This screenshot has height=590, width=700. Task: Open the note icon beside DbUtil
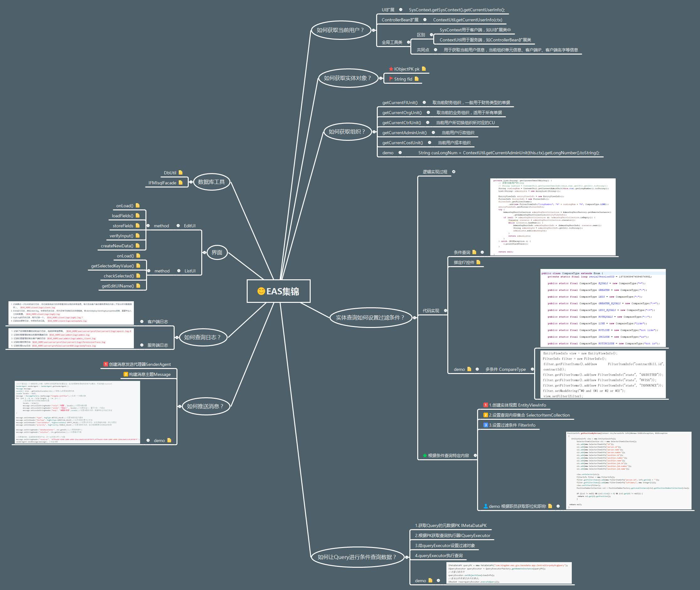[x=181, y=173]
